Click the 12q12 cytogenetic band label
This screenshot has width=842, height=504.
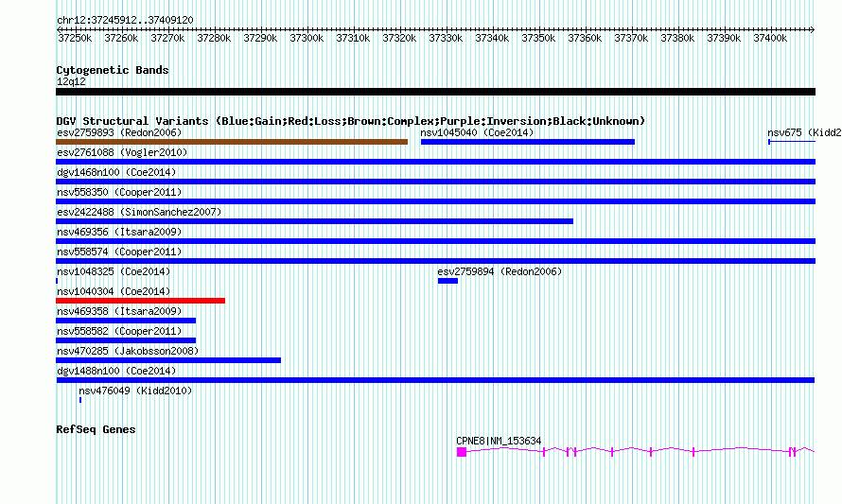tap(71, 81)
